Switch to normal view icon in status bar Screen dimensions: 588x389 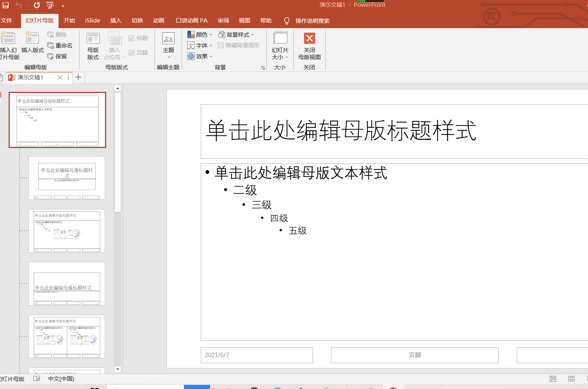553,379
